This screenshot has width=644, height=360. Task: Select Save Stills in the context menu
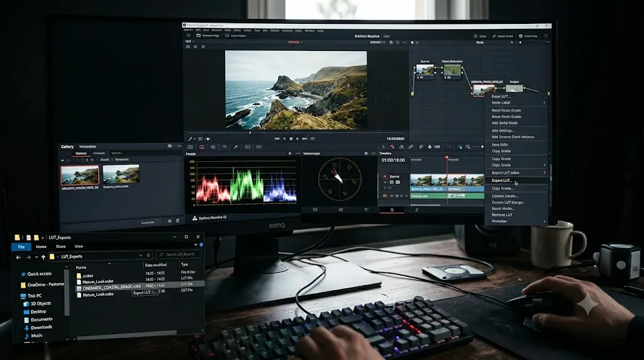point(516,145)
